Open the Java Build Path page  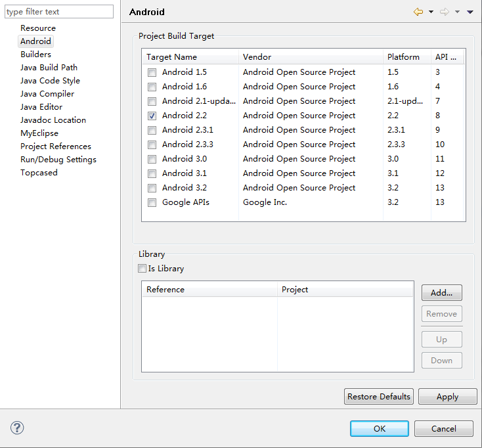pos(49,68)
